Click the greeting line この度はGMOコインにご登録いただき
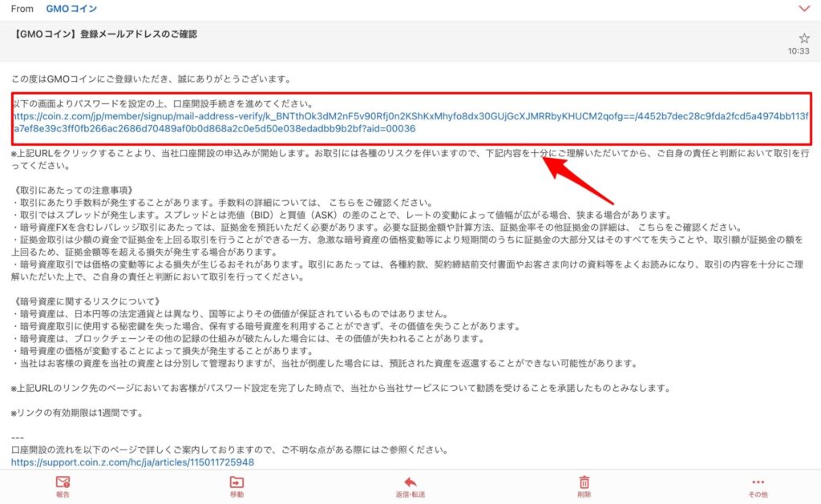Viewport: 821px width, 504px height. [152, 79]
